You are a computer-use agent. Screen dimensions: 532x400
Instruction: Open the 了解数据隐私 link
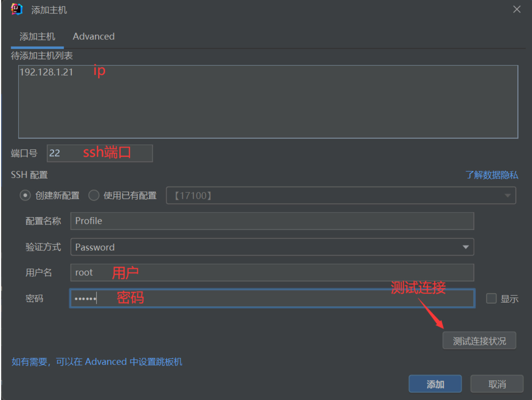(x=492, y=175)
